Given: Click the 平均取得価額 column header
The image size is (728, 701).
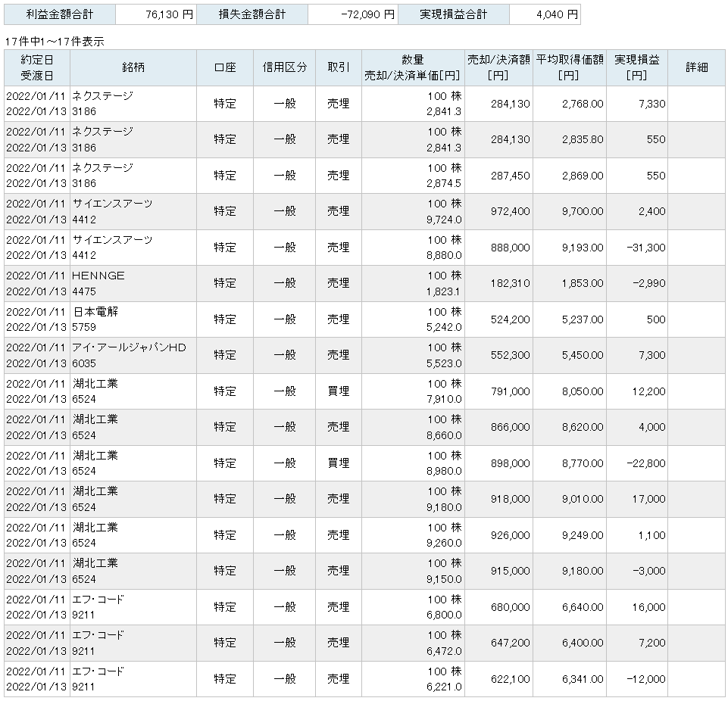Looking at the screenshot, I should [x=570, y=67].
